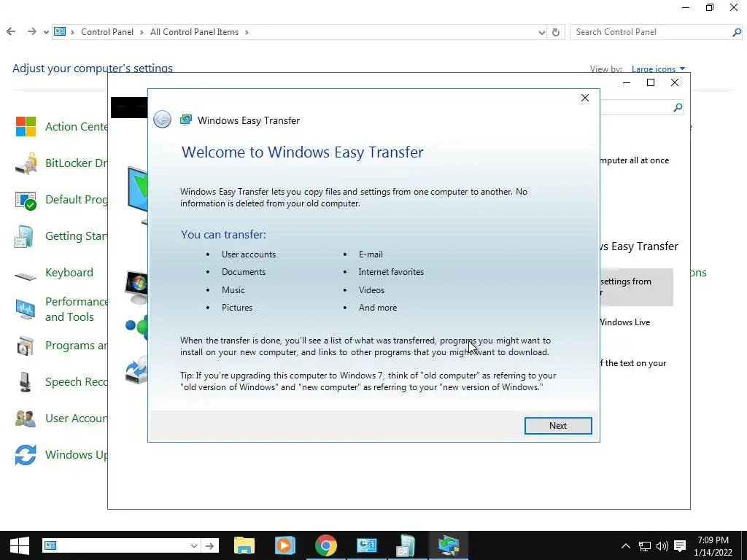Refresh the Control Panel window

555,32
